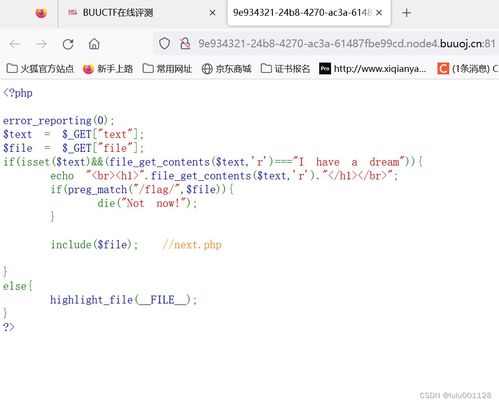
Task: Open the www.xiqianya bookmark link
Action: [x=373, y=69]
